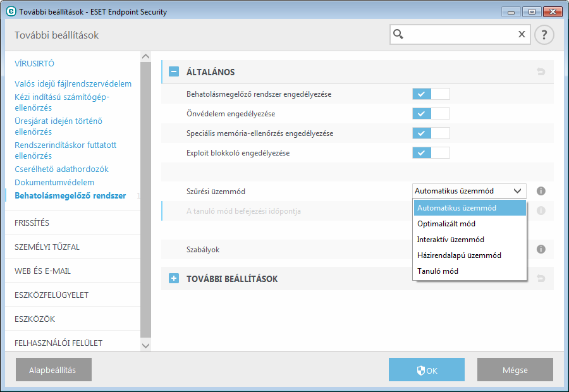Choose Interaktív üzemmód option
The image size is (569, 392).
click(470, 240)
